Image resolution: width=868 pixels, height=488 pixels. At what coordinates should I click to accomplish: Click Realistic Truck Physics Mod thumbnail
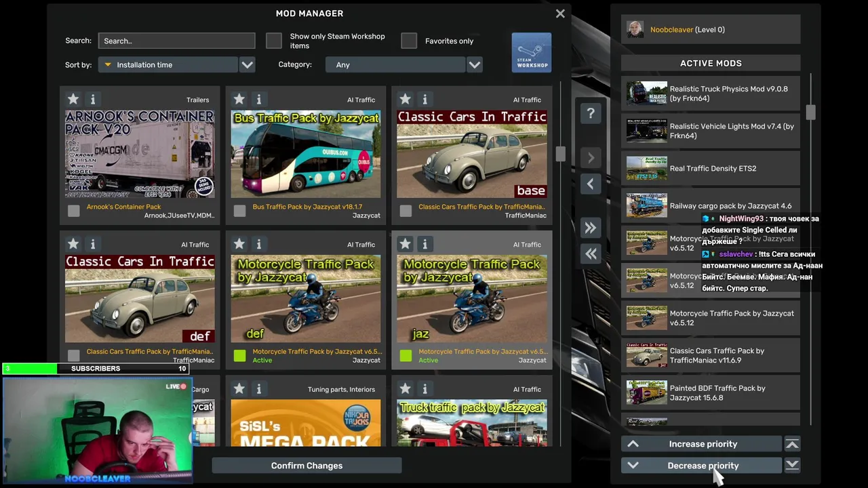(x=646, y=94)
